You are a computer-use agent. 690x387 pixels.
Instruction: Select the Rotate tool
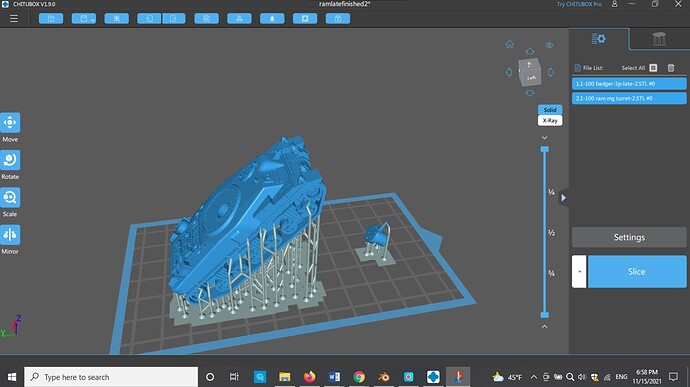click(x=10, y=160)
